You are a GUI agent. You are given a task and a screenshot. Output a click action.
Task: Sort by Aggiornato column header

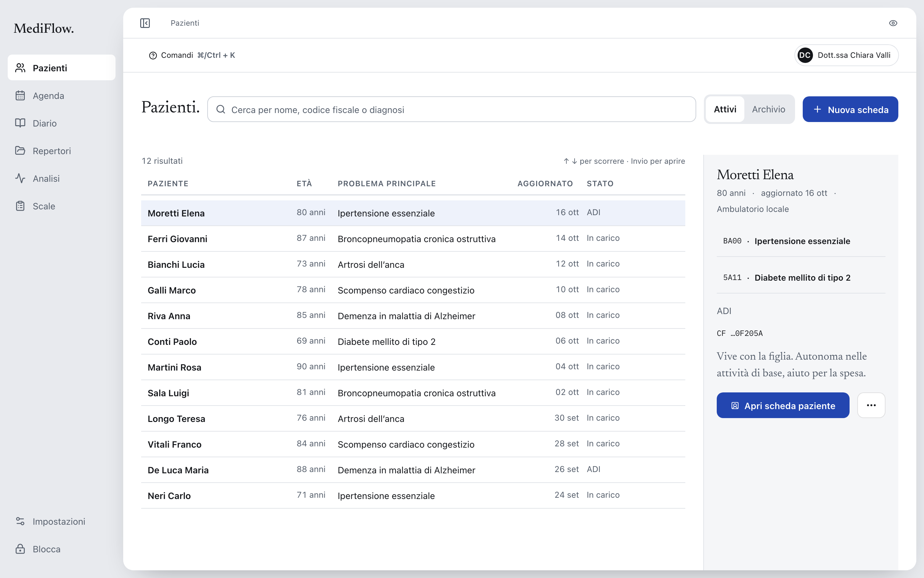coord(545,183)
